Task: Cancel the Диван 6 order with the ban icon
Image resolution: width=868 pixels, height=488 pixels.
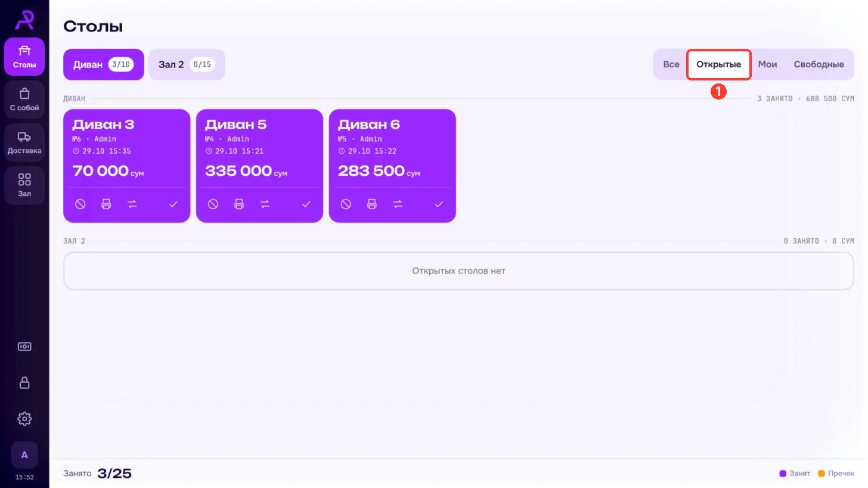Action: point(346,204)
